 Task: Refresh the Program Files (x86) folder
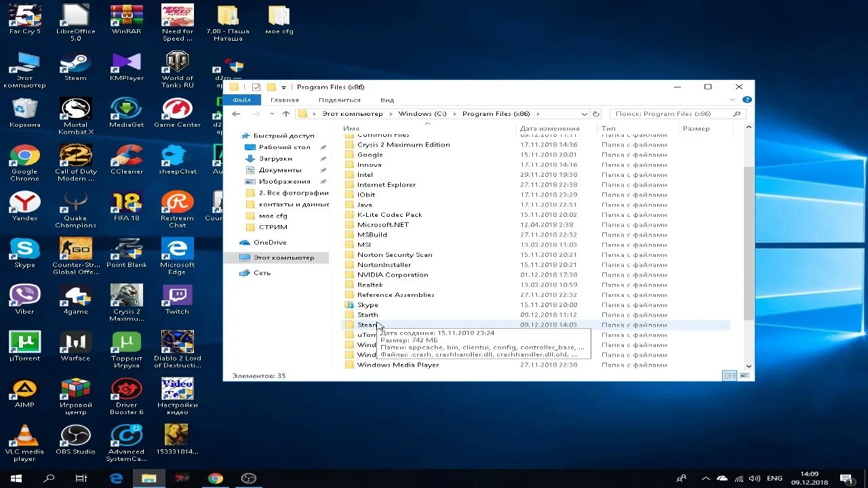(596, 114)
